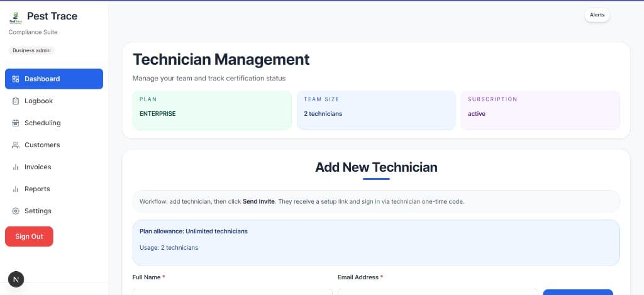
Task: Click the red Sign Out button
Action: (x=29, y=237)
